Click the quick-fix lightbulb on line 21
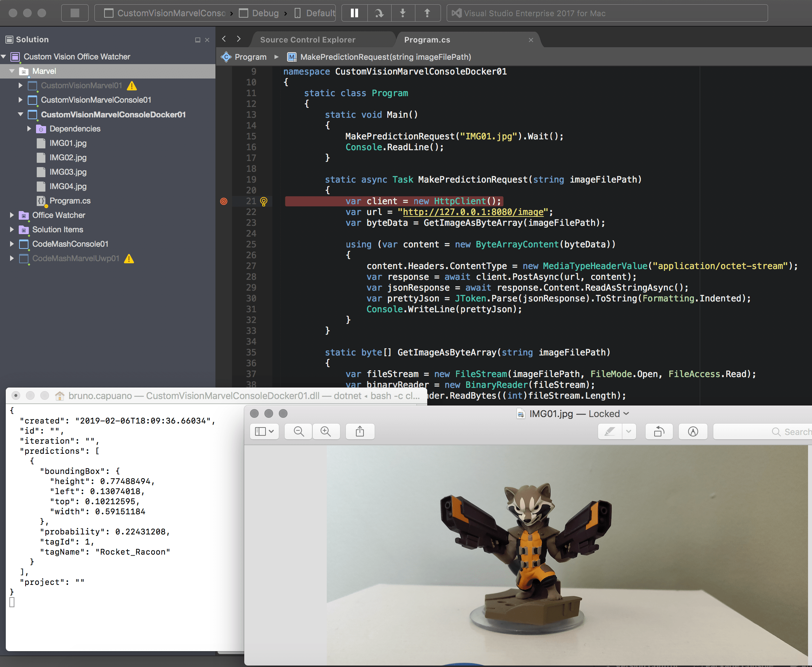This screenshot has width=812, height=667. click(x=264, y=201)
